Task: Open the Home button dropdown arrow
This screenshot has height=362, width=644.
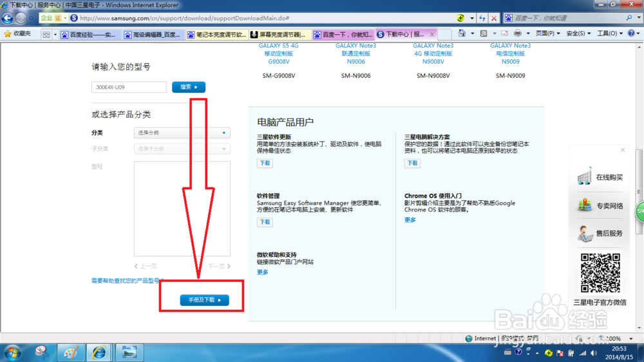Action: click(472, 33)
